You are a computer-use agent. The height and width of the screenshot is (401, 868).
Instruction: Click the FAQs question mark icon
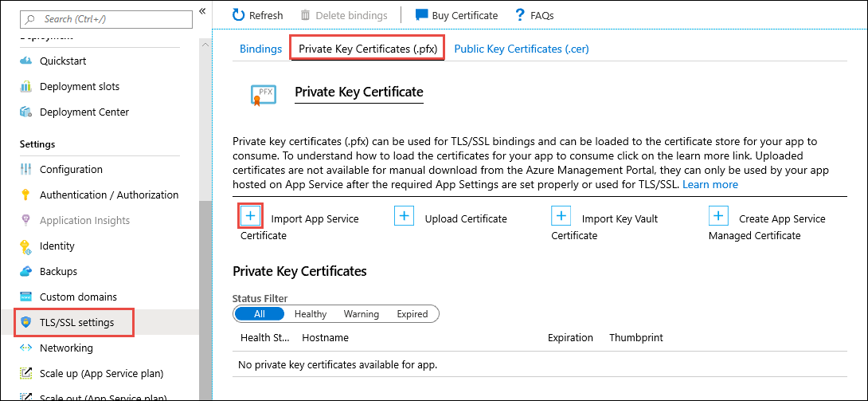click(519, 15)
